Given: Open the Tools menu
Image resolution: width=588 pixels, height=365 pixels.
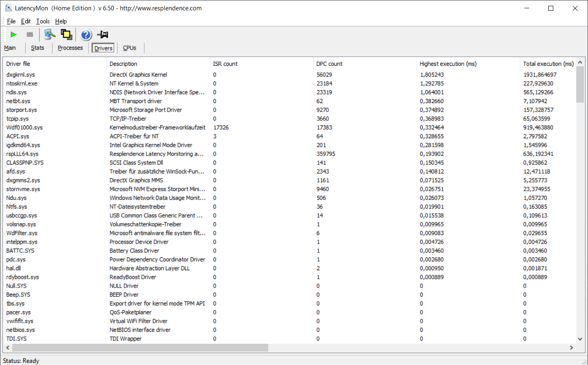Looking at the screenshot, I should tap(43, 22).
